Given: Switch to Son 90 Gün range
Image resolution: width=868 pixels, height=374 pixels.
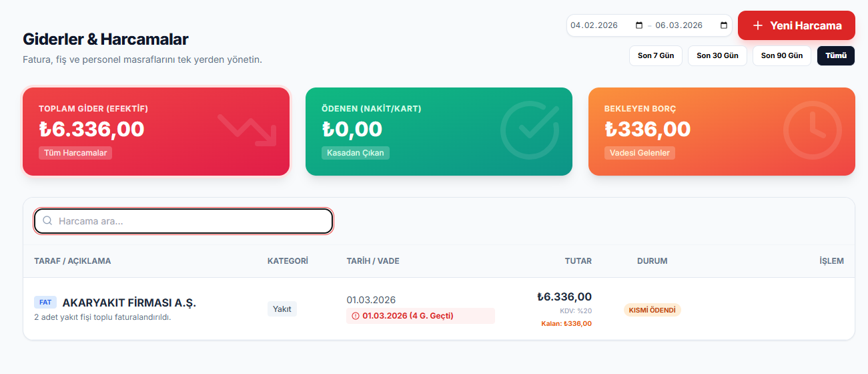Looking at the screenshot, I should [x=781, y=55].
